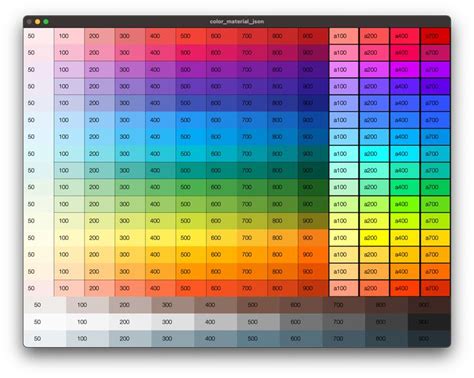The image size is (474, 378).
Task: Select the pink a400 accent swatch
Action: [x=405, y=53]
